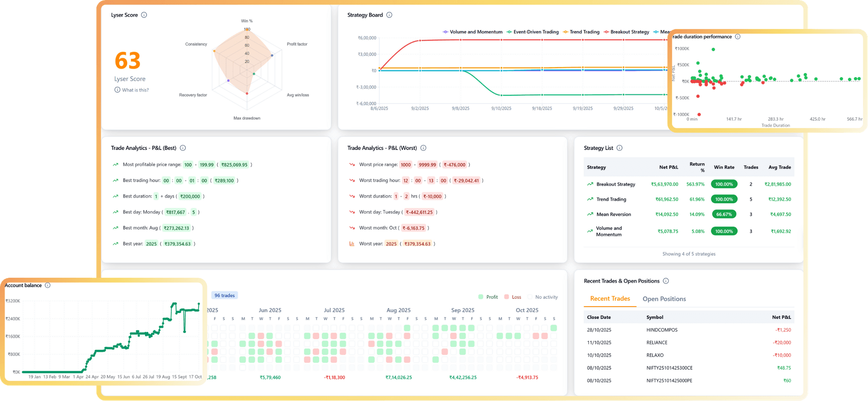Toggle the Volume and Momentum legend series
Screen dimensions: 868x401
coord(473,32)
